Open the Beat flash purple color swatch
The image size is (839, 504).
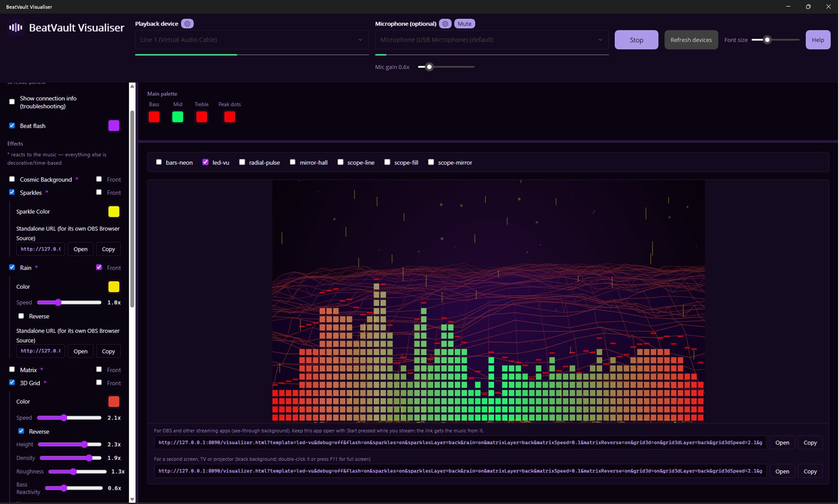114,126
